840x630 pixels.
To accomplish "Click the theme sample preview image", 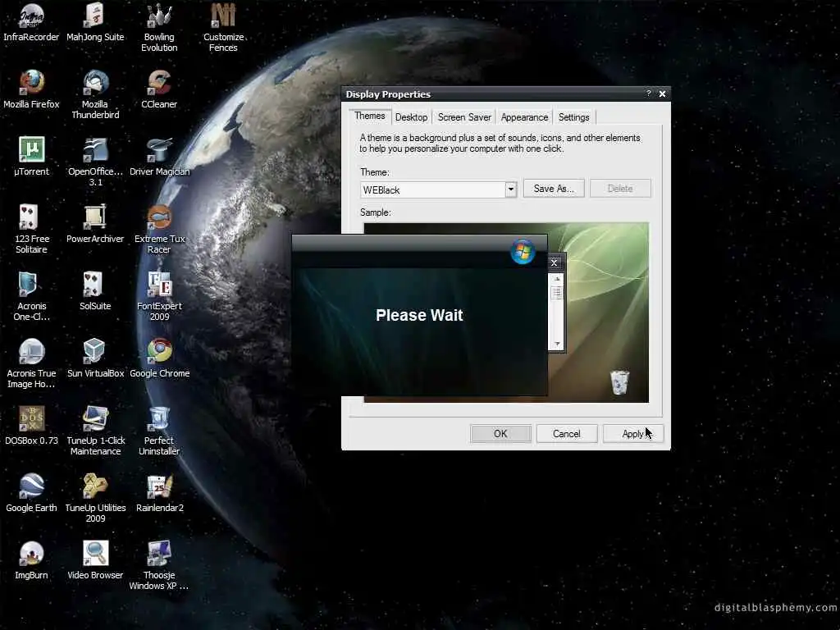I will click(x=506, y=313).
